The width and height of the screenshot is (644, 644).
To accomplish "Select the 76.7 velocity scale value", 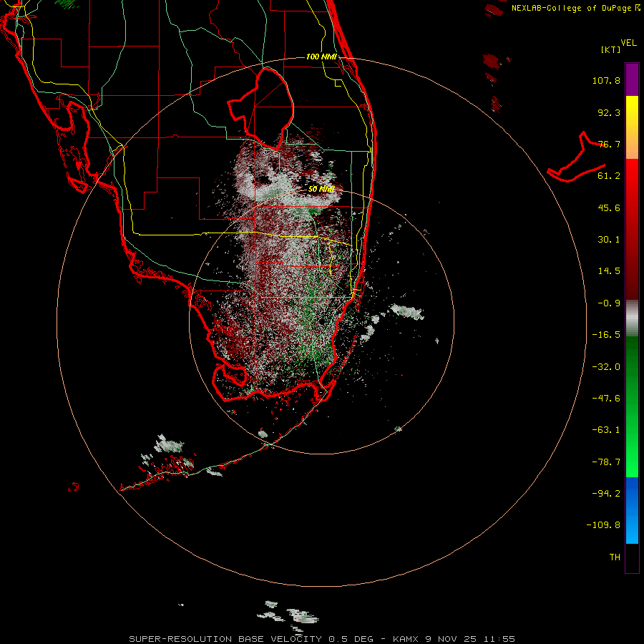I will (609, 144).
